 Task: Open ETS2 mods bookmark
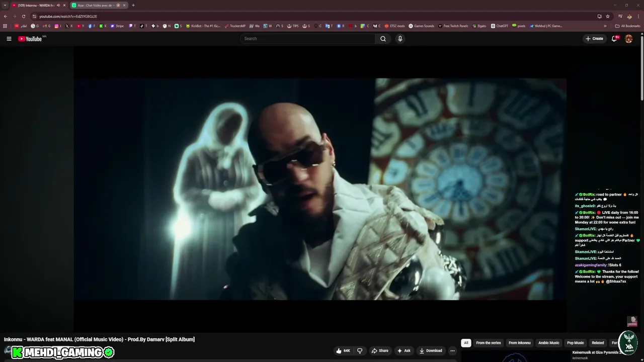[x=394, y=26]
